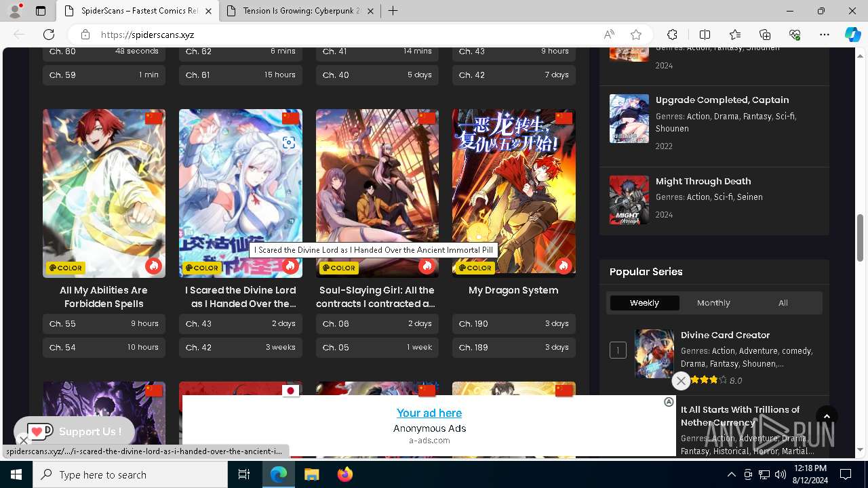Open the tab actions menu icon
The width and height of the screenshot is (868, 488).
click(41, 11)
